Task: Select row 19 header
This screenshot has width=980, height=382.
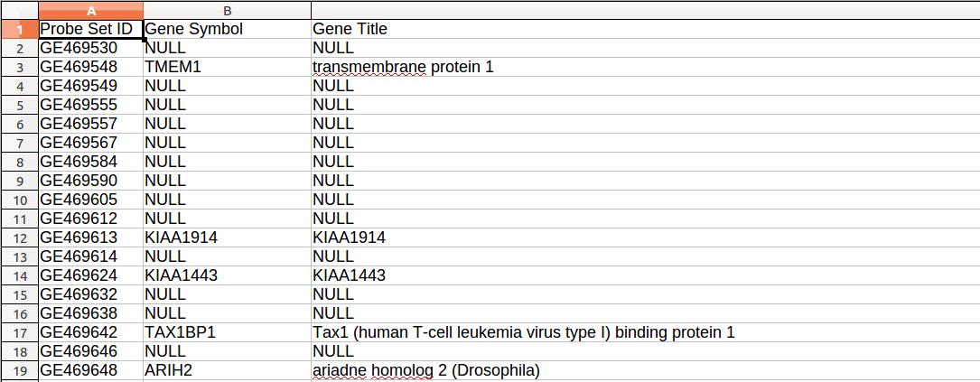Action: pyautogui.click(x=19, y=371)
